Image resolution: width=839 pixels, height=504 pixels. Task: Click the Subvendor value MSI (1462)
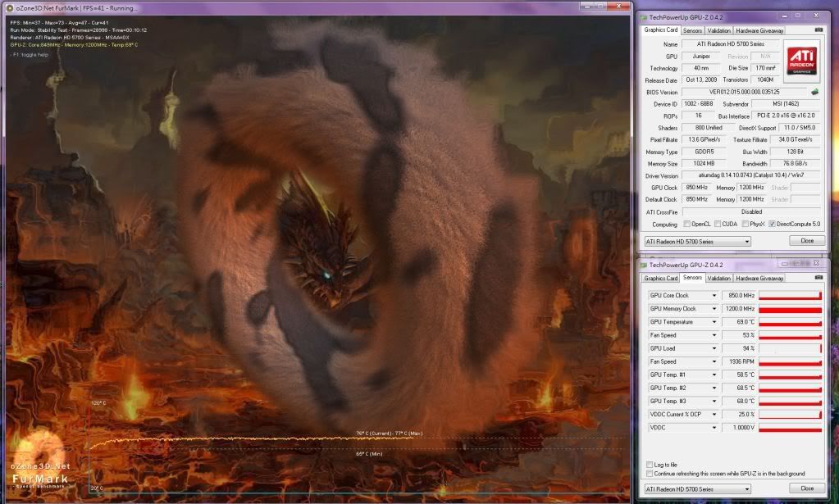pos(786,104)
